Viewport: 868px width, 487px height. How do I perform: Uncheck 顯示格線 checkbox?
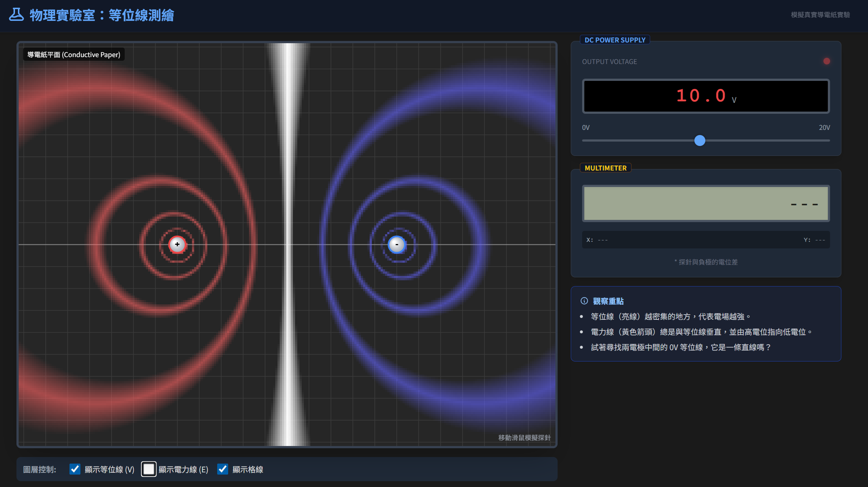click(x=223, y=469)
